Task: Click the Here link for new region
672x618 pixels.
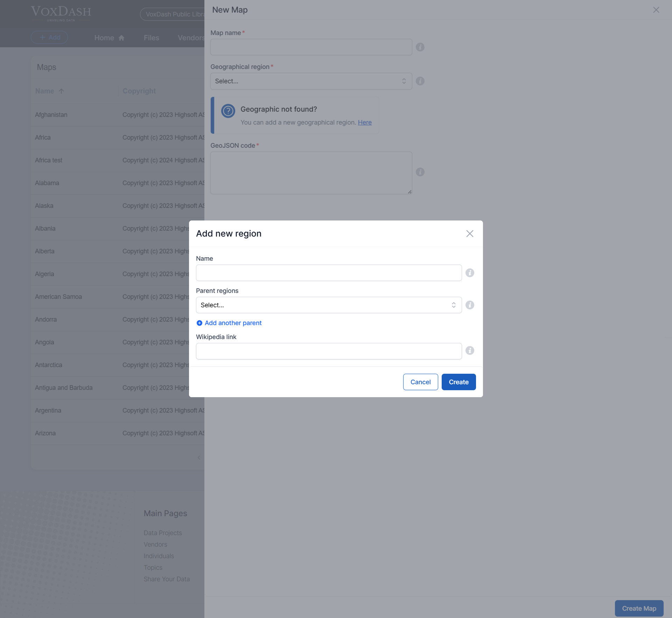Action: (x=364, y=122)
